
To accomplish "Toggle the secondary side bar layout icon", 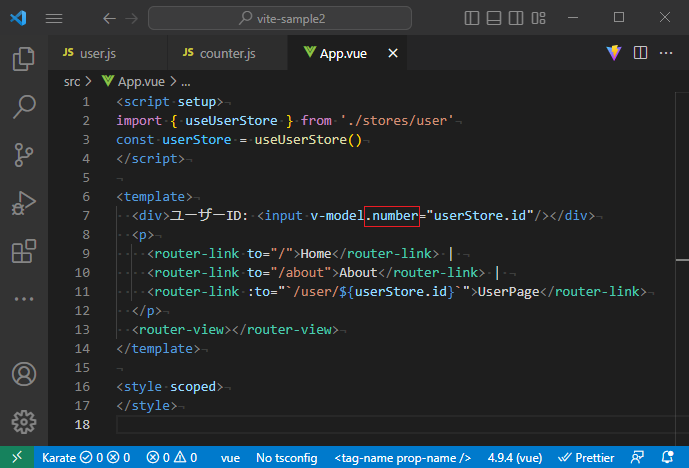I will tap(516, 18).
